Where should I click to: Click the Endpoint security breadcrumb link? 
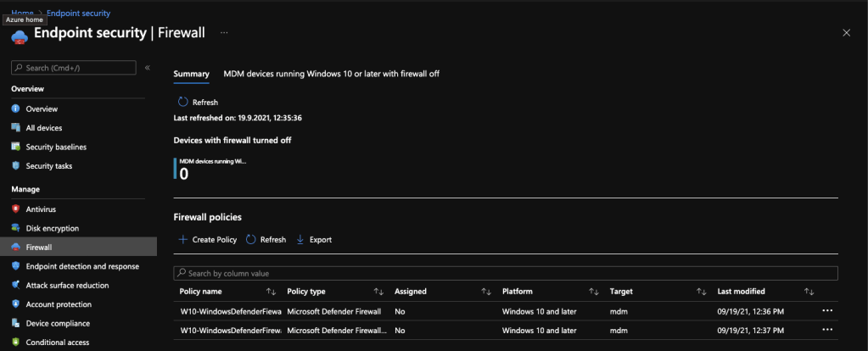[78, 14]
